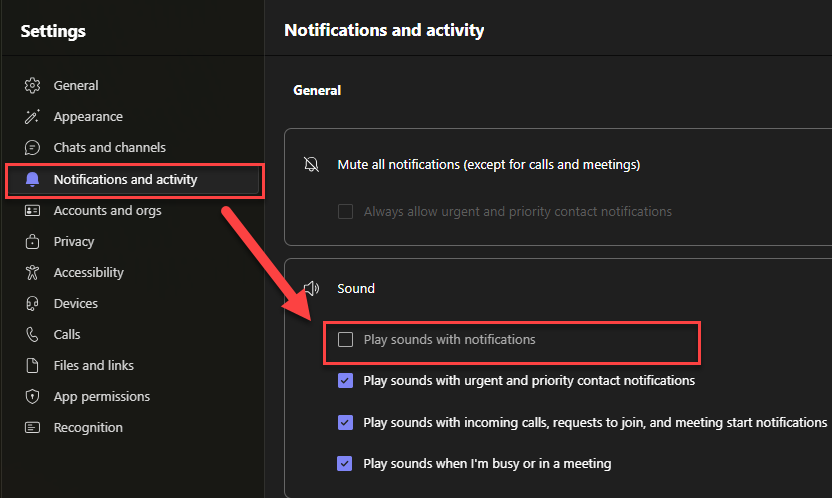Click the Files and links document icon
The image size is (832, 498).
tap(33, 366)
